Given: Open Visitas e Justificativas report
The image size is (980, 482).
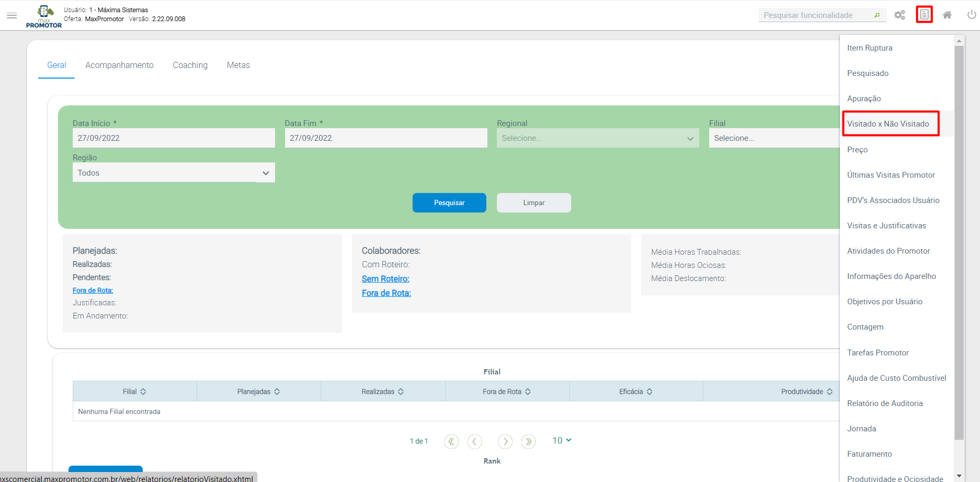Looking at the screenshot, I should [886, 226].
